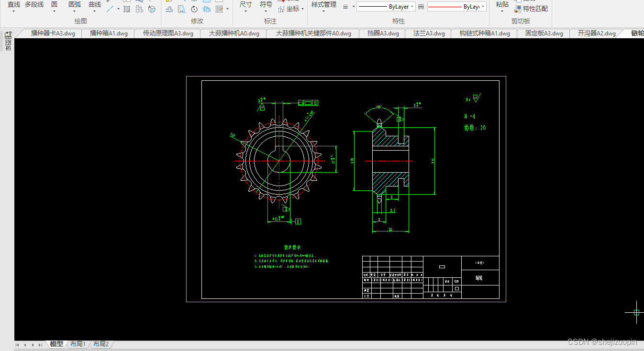Expand the dropdown arrow under 符号

click(266, 11)
